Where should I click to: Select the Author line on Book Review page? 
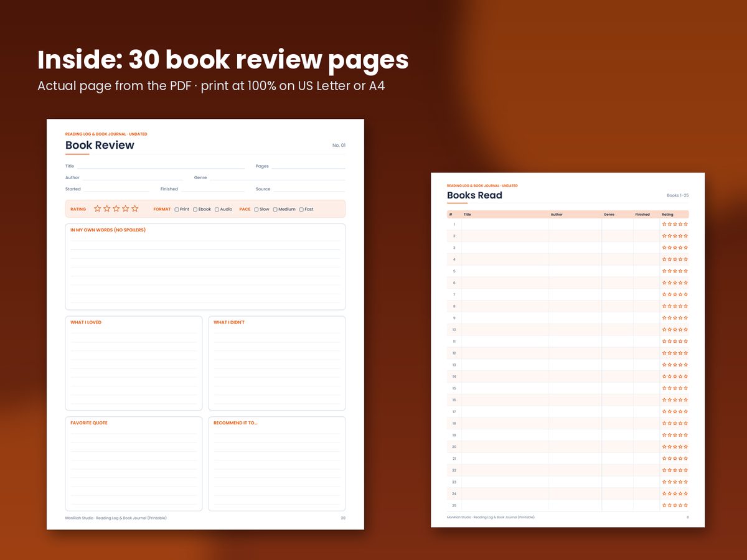tap(133, 178)
